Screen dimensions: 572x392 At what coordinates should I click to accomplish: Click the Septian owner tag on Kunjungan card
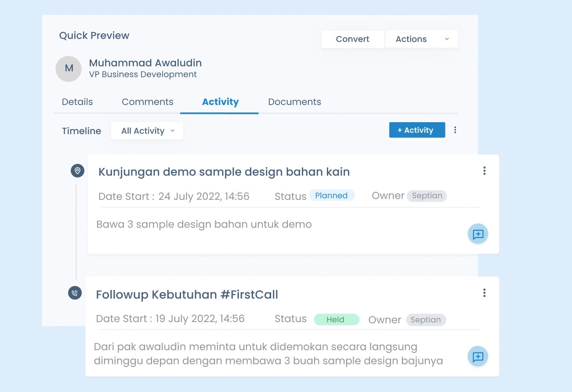point(427,196)
